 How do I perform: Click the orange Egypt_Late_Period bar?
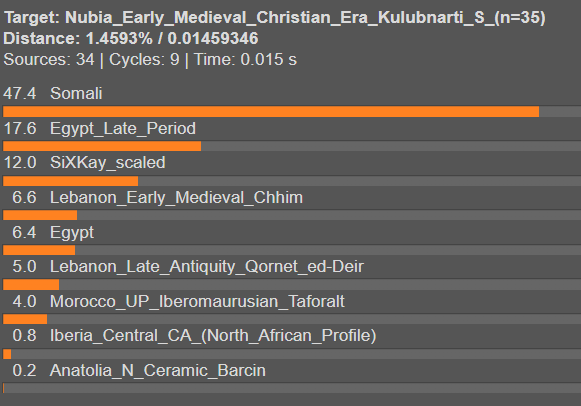click(x=102, y=146)
